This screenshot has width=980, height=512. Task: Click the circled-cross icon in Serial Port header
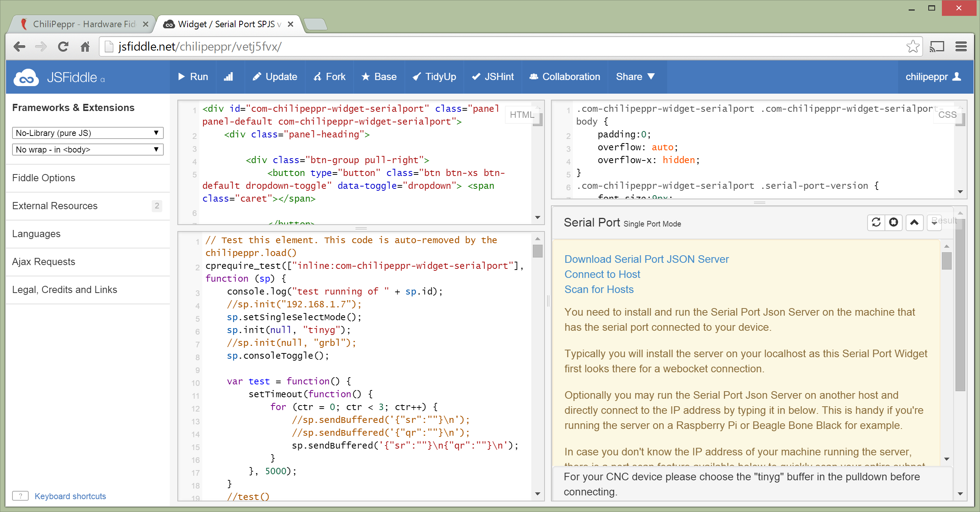coord(893,222)
